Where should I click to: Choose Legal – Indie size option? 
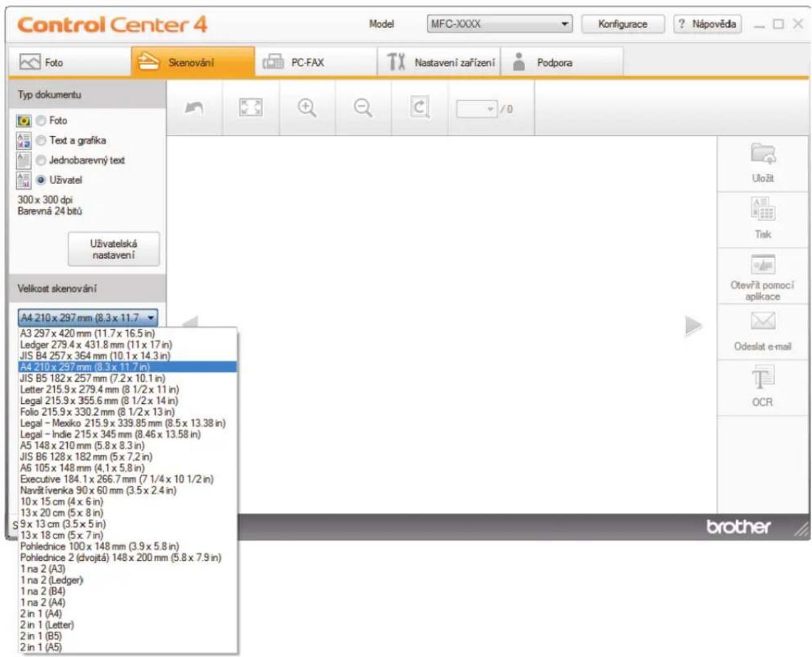tap(128, 434)
